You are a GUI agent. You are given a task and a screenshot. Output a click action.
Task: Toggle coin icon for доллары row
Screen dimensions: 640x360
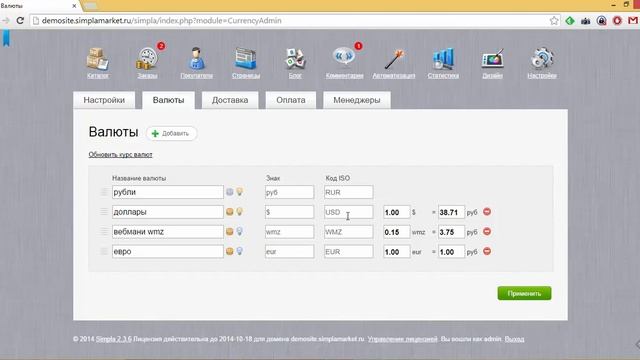(230, 211)
